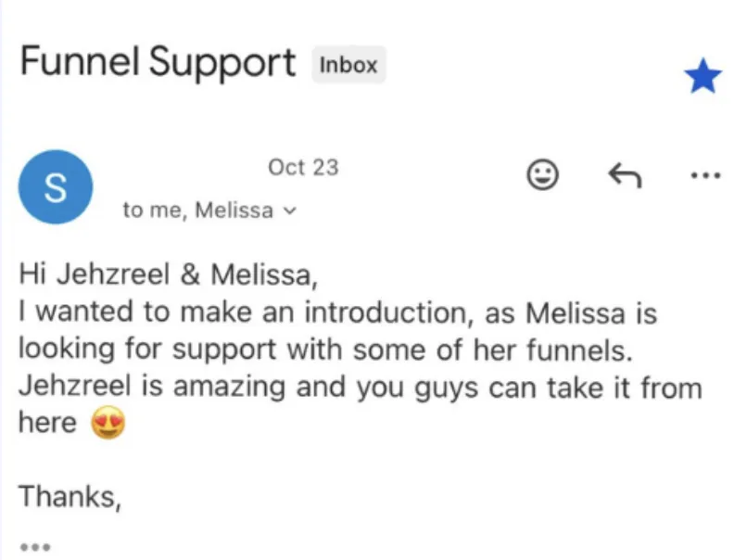
Task: Click the "to me, Melissa" recipients text
Action: click(197, 210)
